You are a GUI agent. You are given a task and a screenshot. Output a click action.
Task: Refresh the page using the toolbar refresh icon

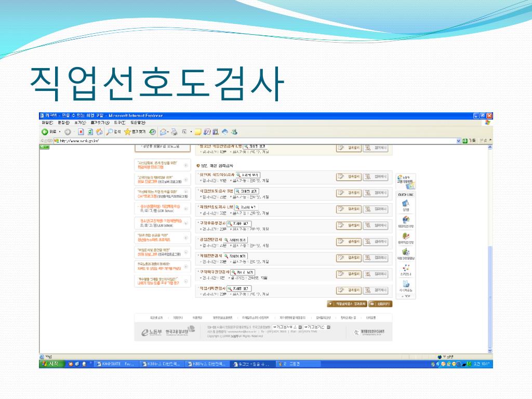pos(90,132)
